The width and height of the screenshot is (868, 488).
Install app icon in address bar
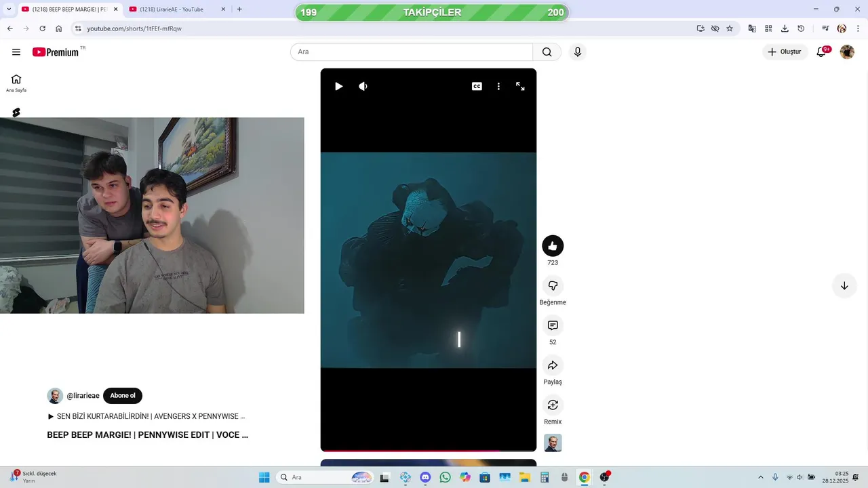pyautogui.click(x=701, y=28)
